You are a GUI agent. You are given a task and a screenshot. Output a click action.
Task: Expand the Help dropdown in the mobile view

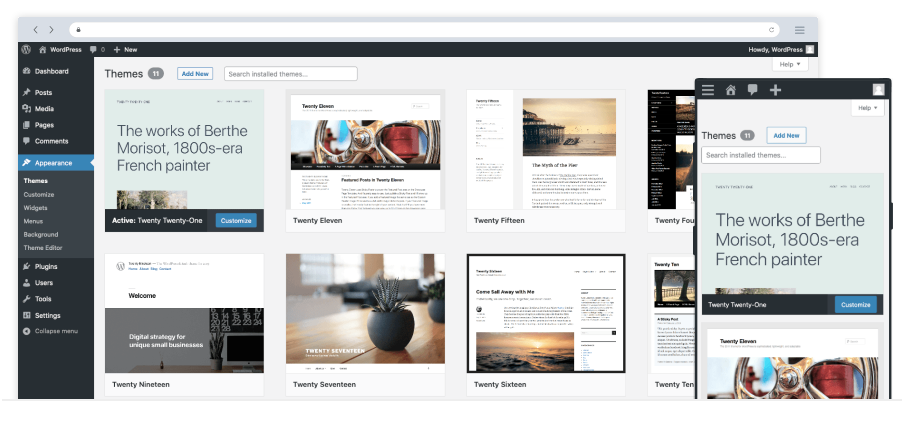point(867,108)
